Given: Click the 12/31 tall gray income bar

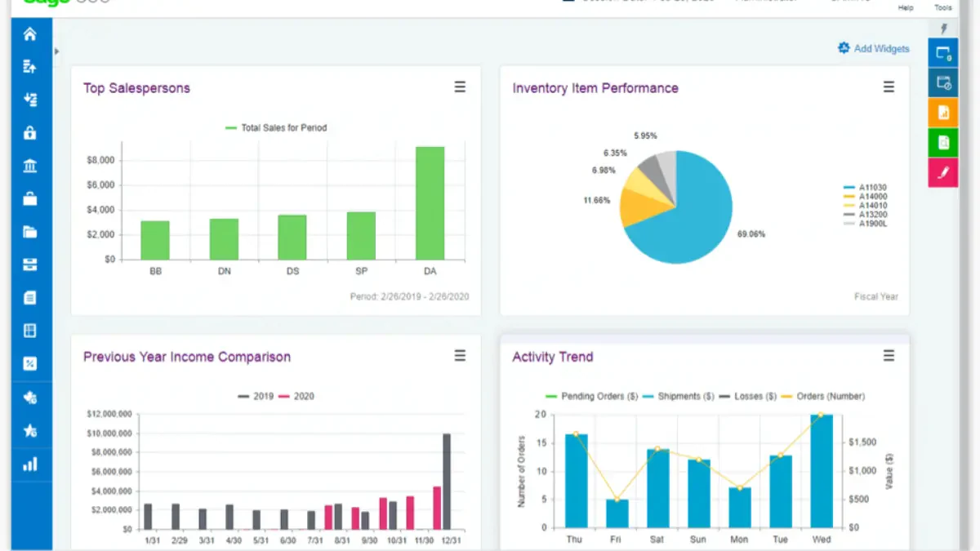Looking at the screenshot, I should 447,482.
